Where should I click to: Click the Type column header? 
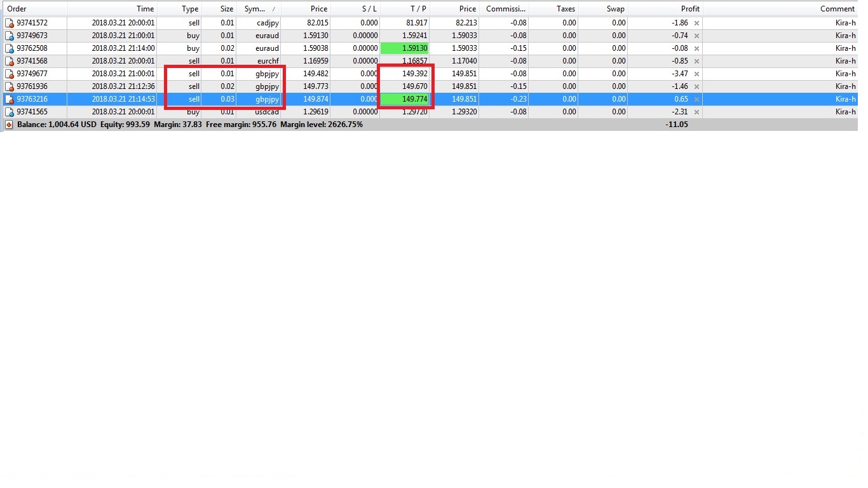point(189,9)
